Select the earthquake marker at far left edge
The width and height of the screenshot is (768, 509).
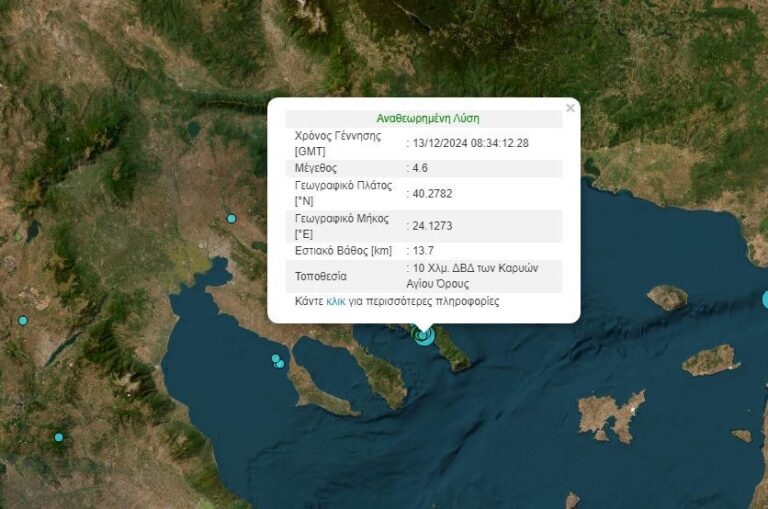click(x=23, y=321)
